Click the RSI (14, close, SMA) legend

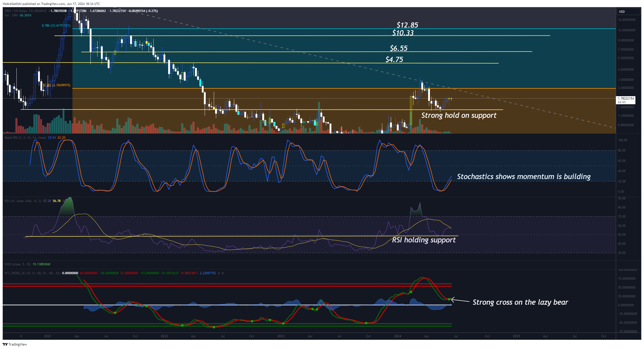23,201
